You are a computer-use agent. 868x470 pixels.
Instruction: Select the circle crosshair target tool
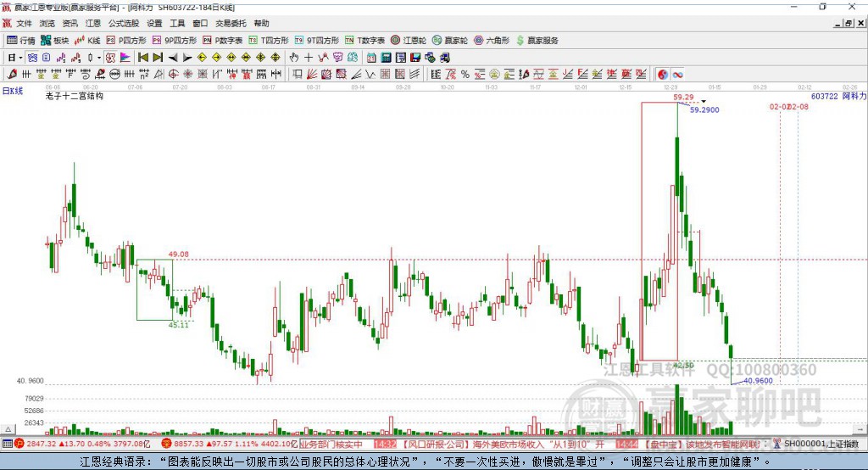click(x=173, y=75)
